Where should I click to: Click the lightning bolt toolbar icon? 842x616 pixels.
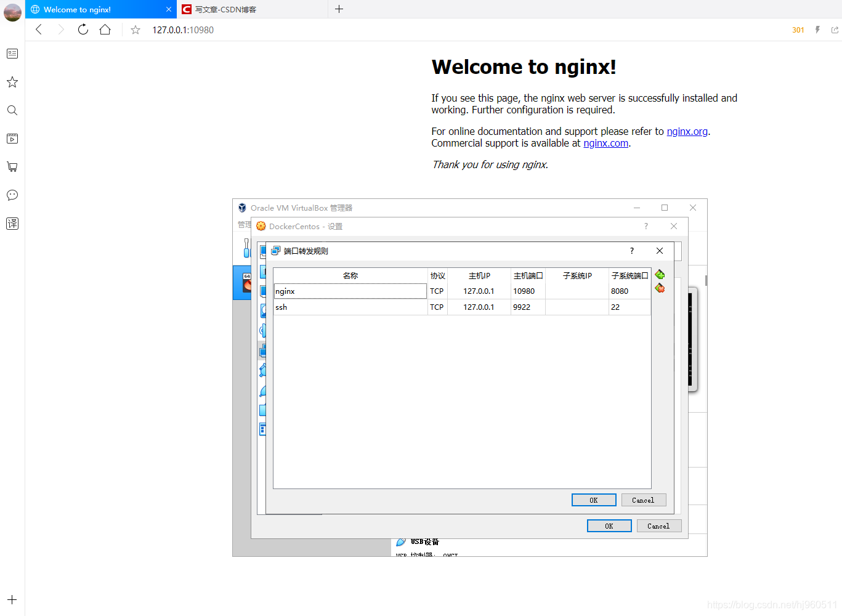pyautogui.click(x=817, y=30)
